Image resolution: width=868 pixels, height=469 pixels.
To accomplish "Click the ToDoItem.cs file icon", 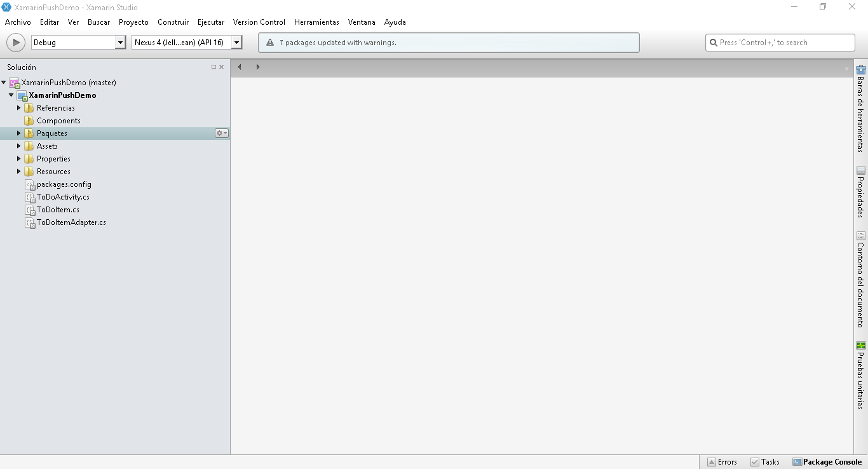I will [x=30, y=210].
